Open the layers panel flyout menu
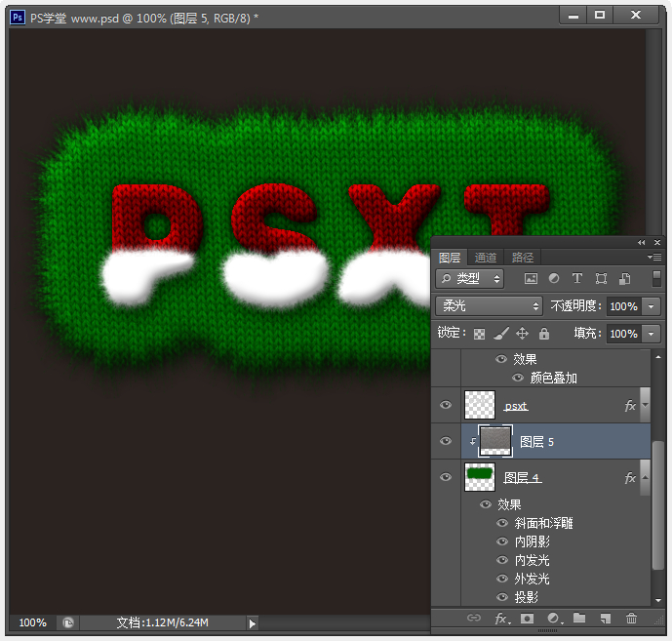 tap(654, 257)
